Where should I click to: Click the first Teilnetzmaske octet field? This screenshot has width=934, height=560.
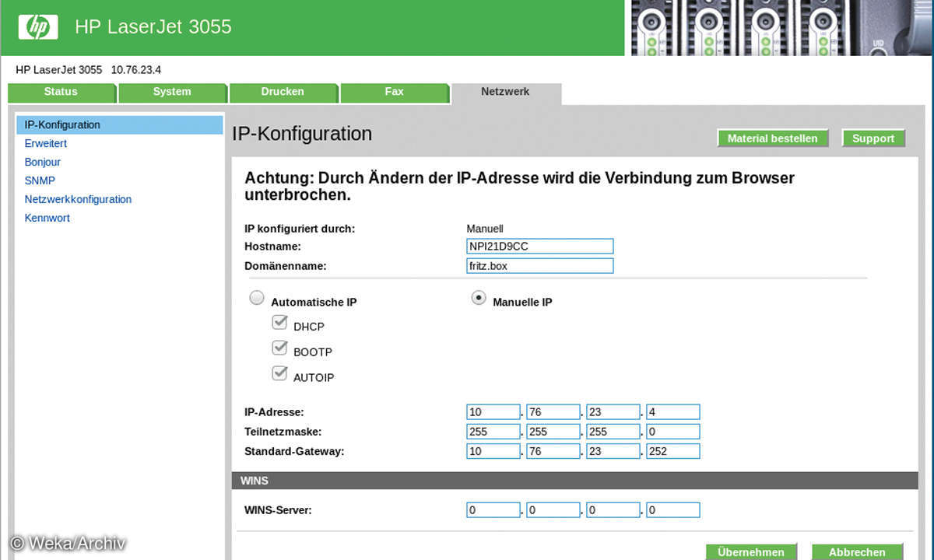pos(493,432)
